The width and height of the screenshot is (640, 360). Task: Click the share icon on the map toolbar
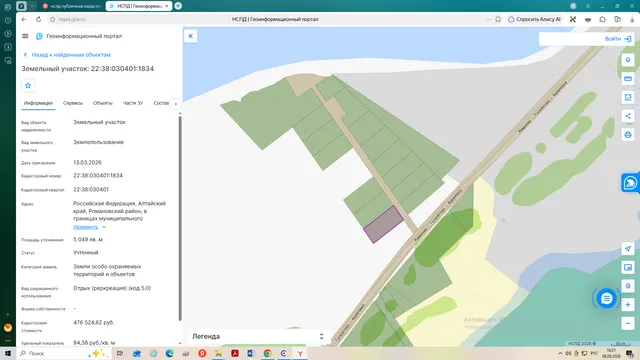628,116
